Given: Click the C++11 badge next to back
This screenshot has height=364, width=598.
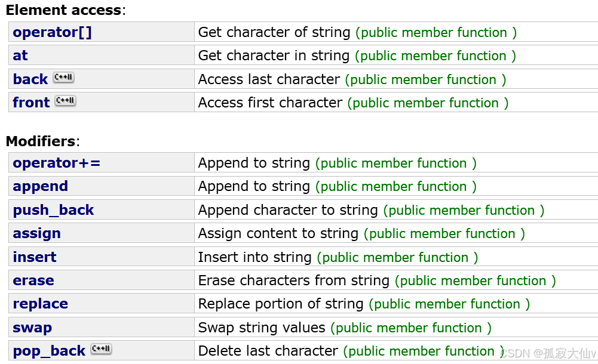Looking at the screenshot, I should (x=64, y=78).
